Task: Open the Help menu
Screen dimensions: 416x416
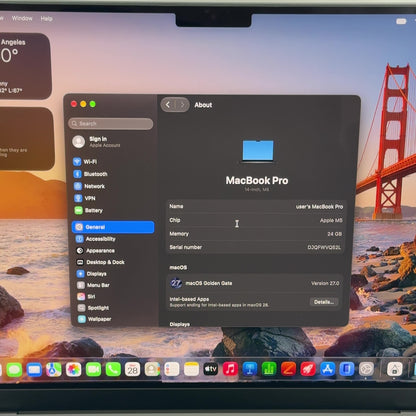Action: pyautogui.click(x=47, y=19)
